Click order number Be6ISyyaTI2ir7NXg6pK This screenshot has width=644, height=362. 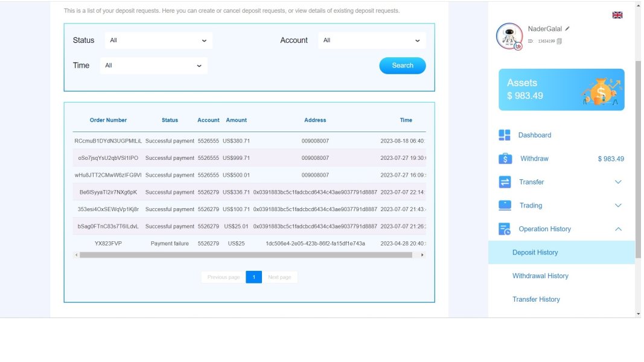coord(108,192)
